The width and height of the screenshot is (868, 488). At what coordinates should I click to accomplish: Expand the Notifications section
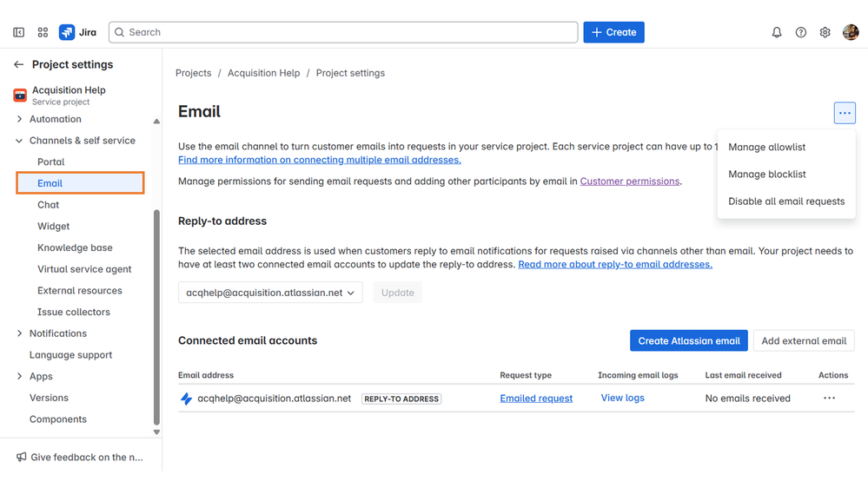19,333
